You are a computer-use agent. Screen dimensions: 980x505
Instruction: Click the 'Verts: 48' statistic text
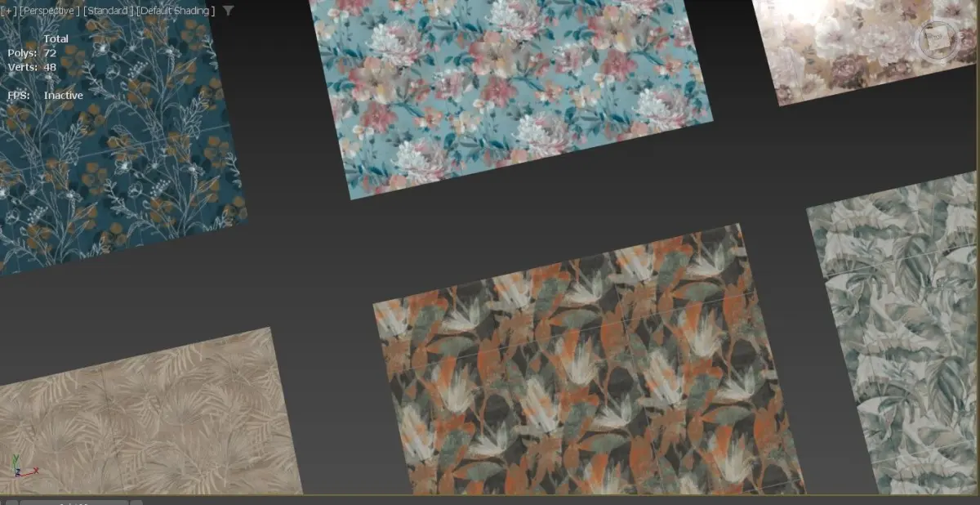coord(32,67)
